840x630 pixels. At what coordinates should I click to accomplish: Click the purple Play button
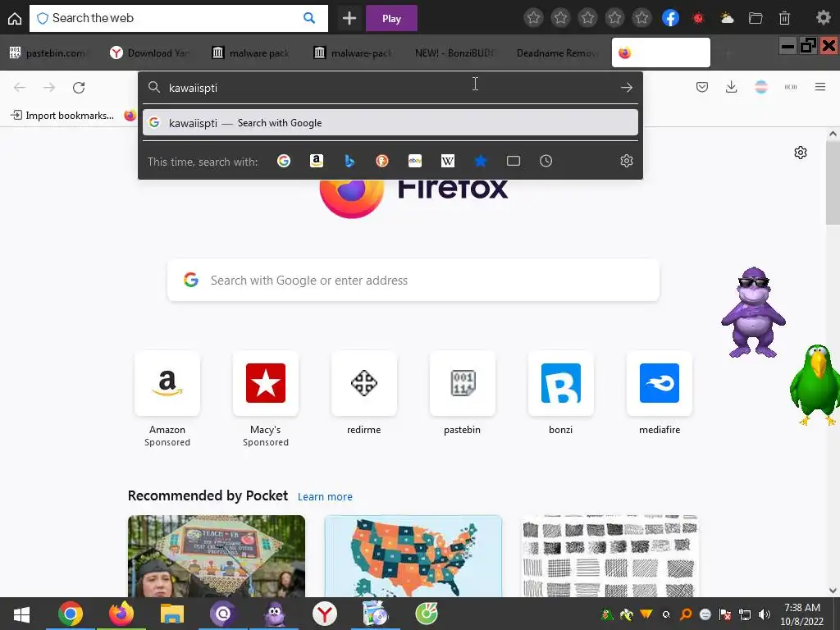[x=391, y=18]
